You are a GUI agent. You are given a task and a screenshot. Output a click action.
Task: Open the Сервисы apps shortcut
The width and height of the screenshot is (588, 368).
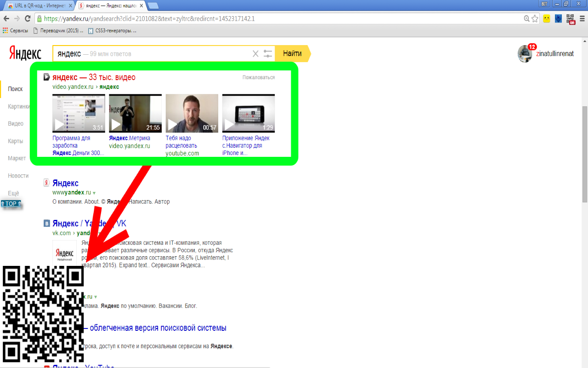15,31
